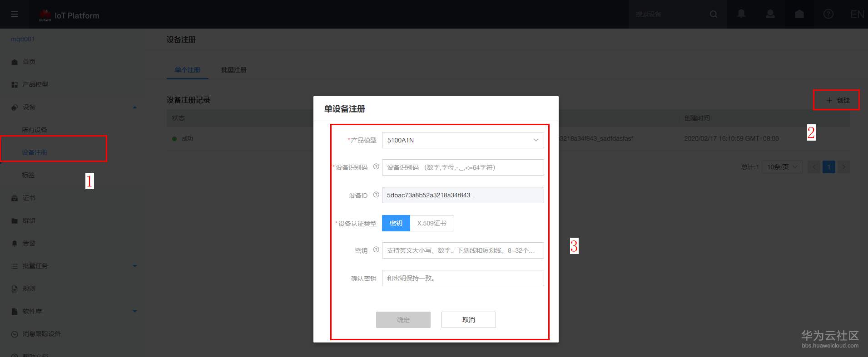Expand the 批量任务 sidebar section
The height and width of the screenshot is (357, 868).
(x=134, y=266)
